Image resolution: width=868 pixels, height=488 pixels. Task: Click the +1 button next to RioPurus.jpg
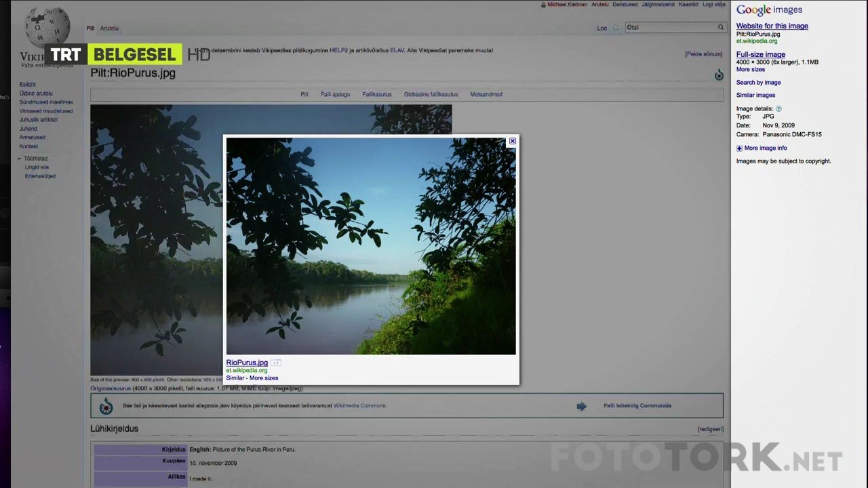coord(275,363)
